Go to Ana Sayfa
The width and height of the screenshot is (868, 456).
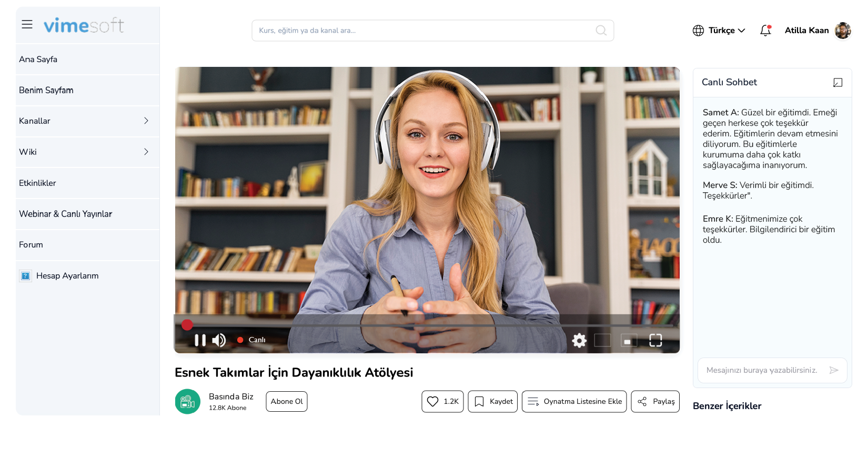[x=88, y=59]
